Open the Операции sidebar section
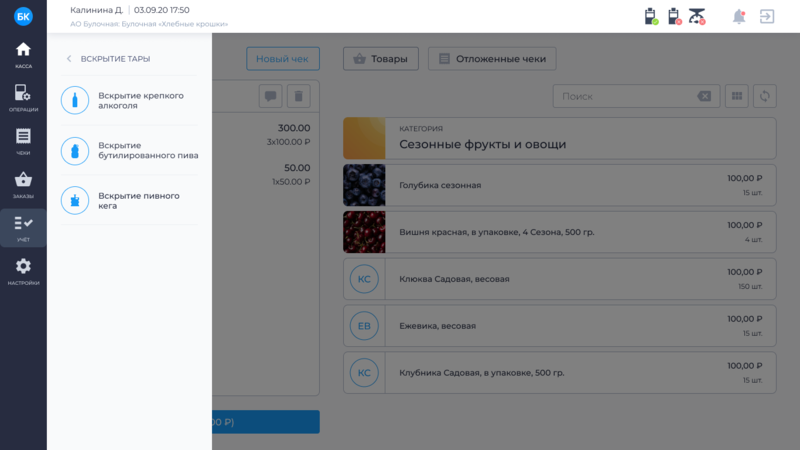 pyautogui.click(x=23, y=97)
